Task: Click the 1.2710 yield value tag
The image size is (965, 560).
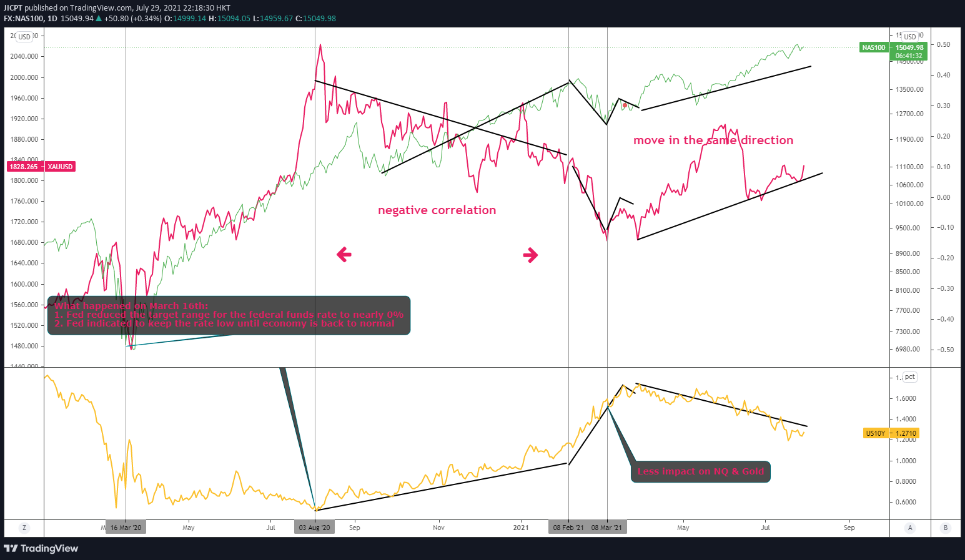Action: pyautogui.click(x=906, y=433)
